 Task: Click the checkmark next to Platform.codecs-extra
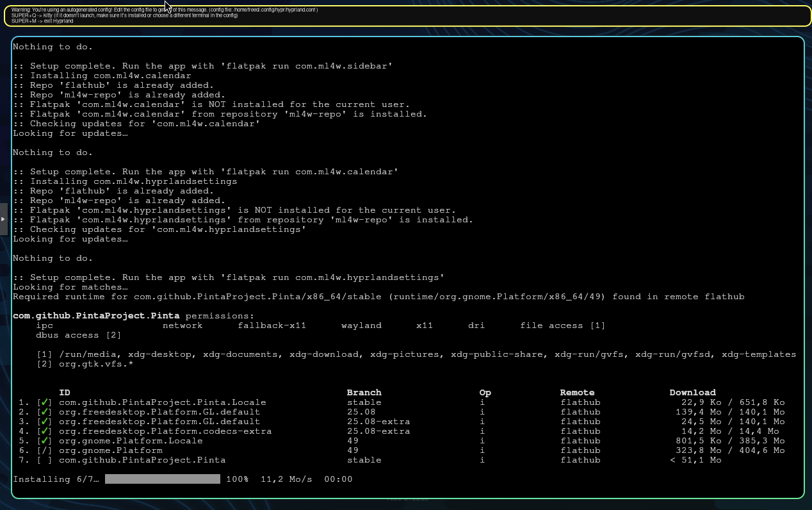(44, 431)
